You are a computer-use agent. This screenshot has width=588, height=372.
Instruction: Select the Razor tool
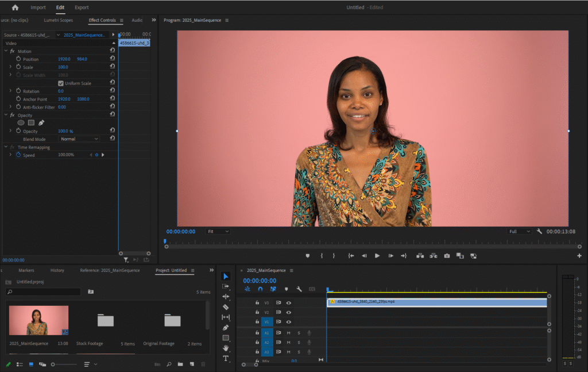[226, 307]
